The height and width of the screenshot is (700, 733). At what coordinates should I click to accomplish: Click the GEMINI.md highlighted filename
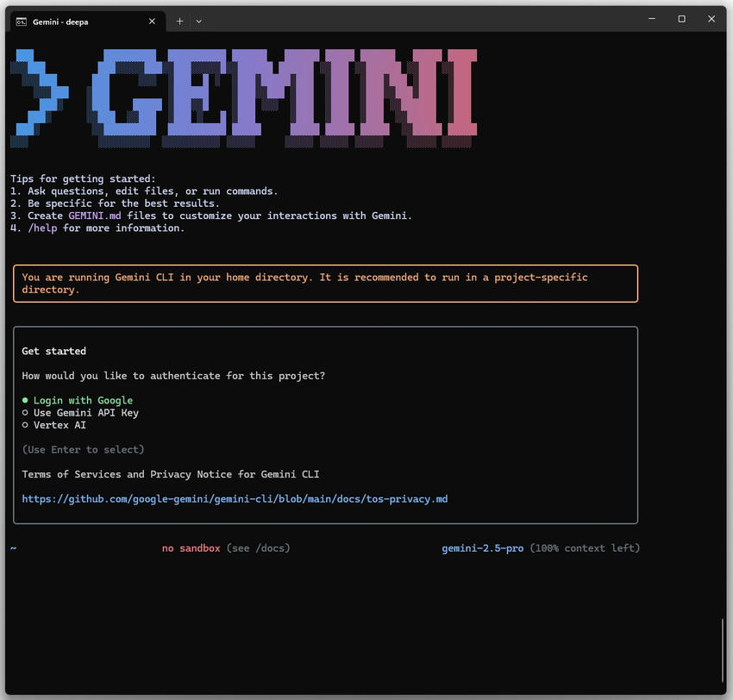coord(95,216)
